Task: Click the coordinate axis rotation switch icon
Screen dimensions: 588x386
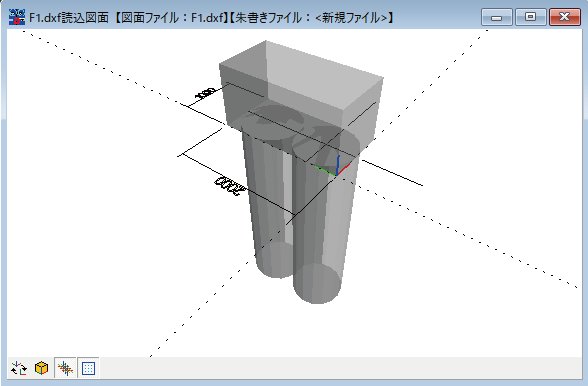Action: 19,368
